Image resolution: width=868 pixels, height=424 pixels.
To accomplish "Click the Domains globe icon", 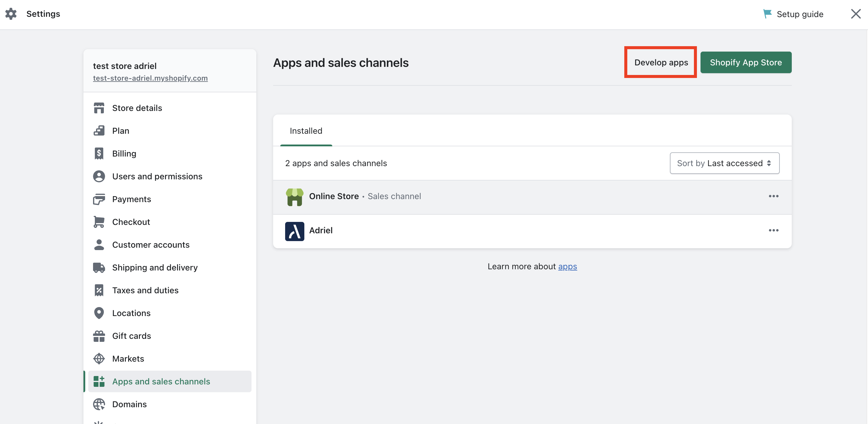I will tap(99, 404).
